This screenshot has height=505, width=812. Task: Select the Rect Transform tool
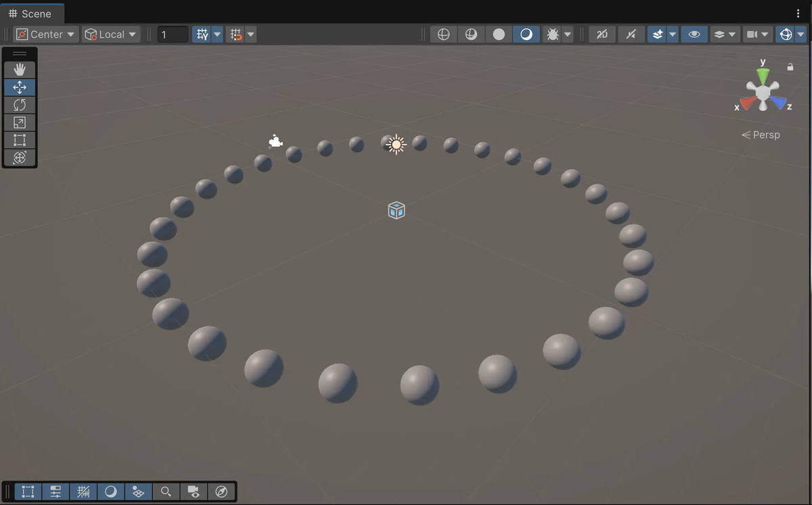pos(20,140)
